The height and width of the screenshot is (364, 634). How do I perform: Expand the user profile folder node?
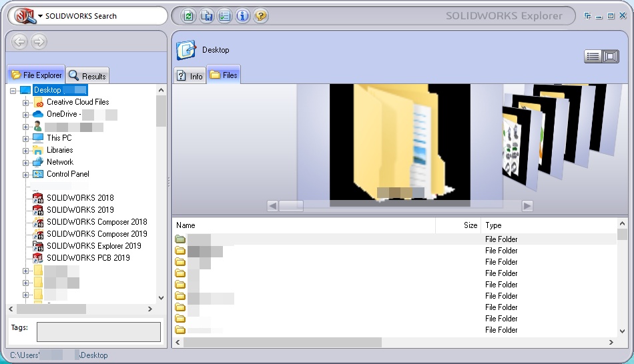click(25, 127)
